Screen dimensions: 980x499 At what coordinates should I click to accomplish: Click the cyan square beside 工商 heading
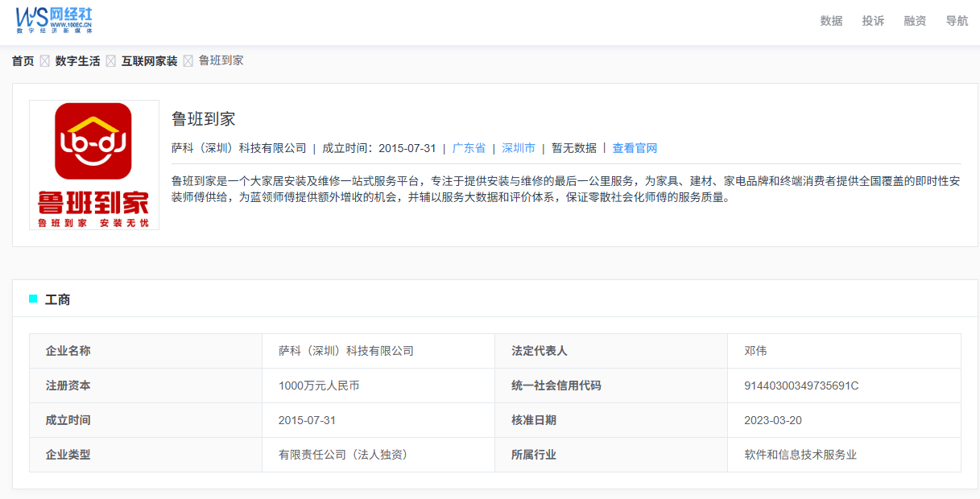[x=33, y=299]
